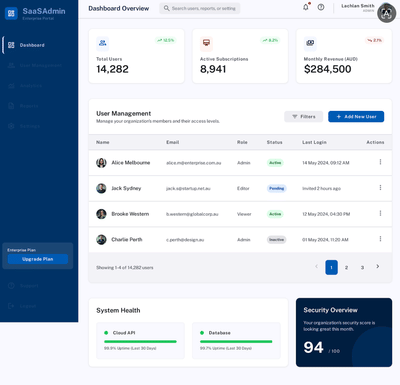The width and height of the screenshot is (400, 385).
Task: Click Jack Sydney's Pending status badge
Action: [x=277, y=188]
